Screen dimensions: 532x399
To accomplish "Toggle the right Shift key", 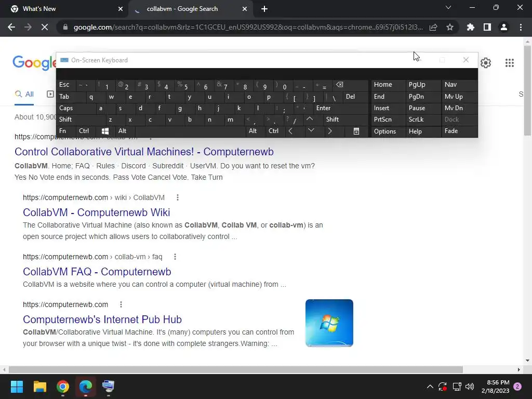I will 345,119.
